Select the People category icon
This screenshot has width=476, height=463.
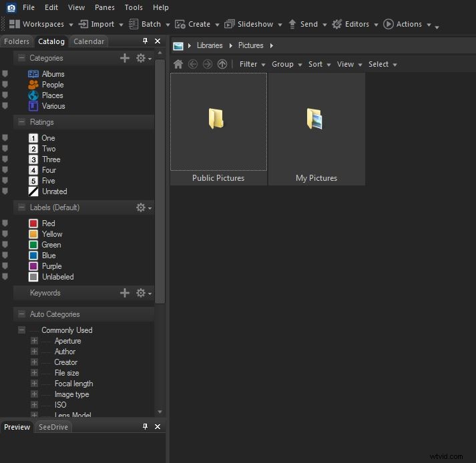(33, 85)
